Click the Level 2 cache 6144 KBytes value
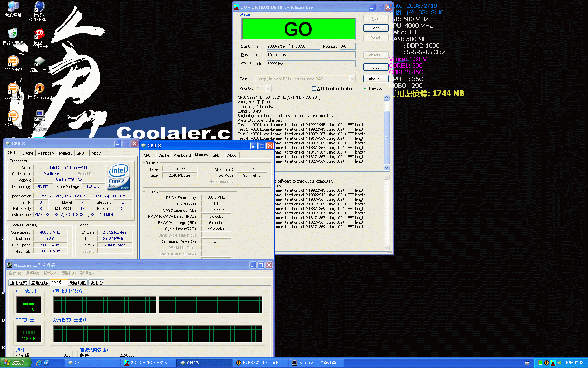 coord(114,245)
